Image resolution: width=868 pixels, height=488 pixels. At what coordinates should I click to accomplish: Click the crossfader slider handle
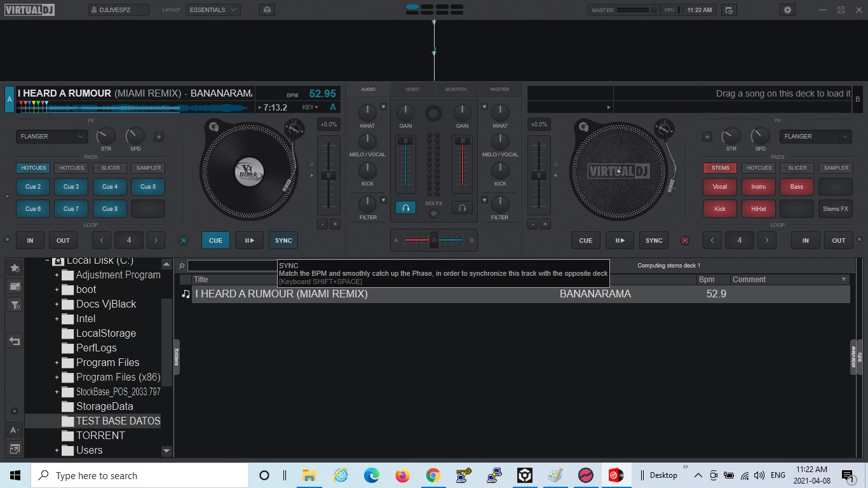(x=434, y=240)
